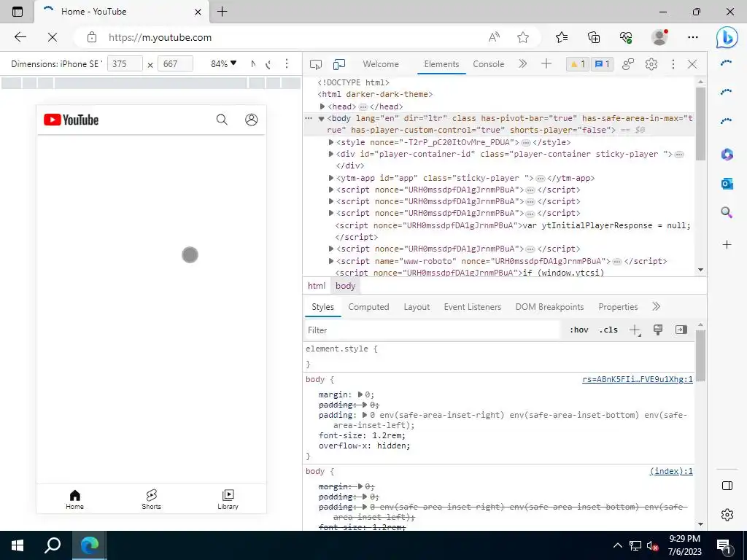Open Outlook in Edge sidebar
Viewport: 747px width, 560px height.
pyautogui.click(x=727, y=183)
